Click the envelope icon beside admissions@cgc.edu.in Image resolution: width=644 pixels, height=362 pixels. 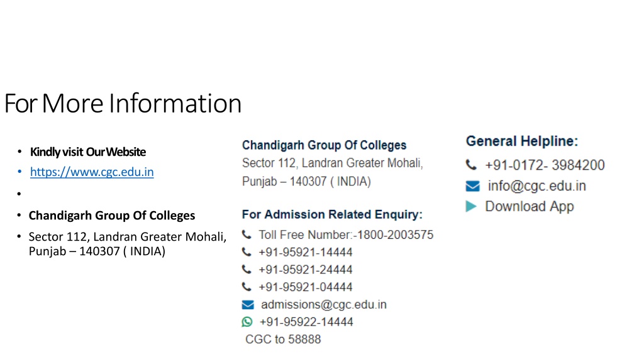click(x=248, y=305)
